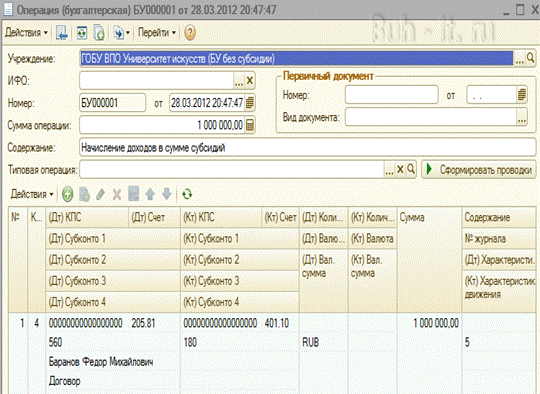
Task: Maximize the Операция window
Action: click(520, 10)
